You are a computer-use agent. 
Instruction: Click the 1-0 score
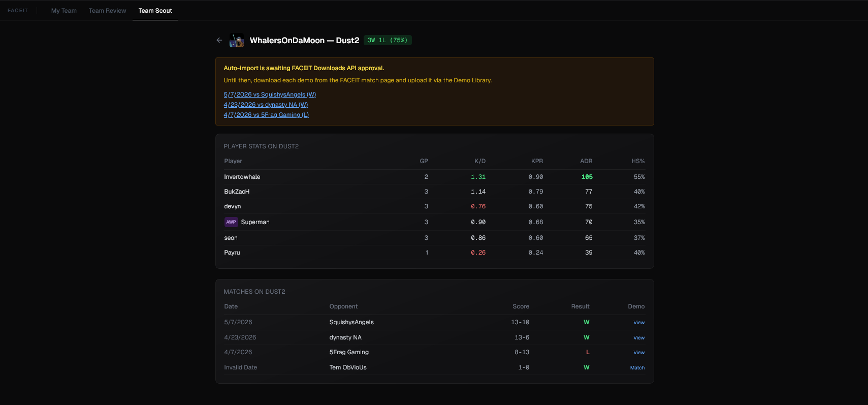point(524,367)
